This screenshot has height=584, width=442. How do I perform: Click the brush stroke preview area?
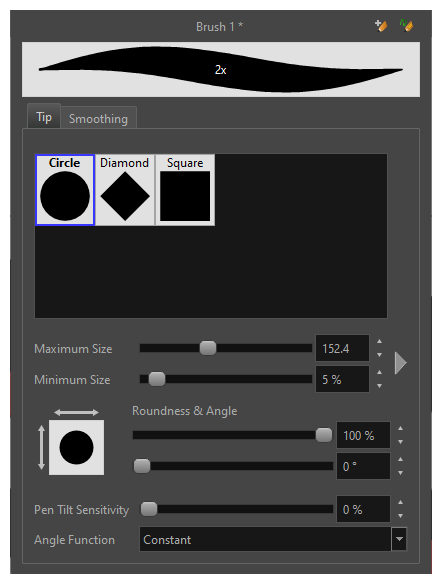(221, 70)
